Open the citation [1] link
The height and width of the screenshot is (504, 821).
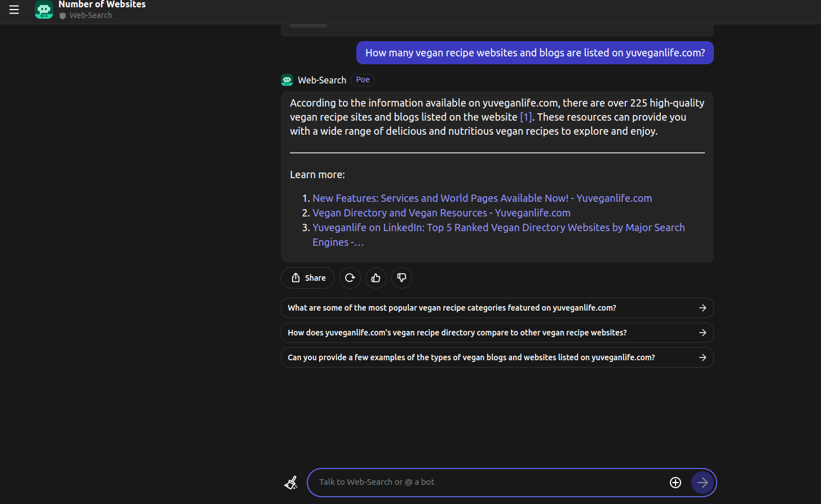(526, 117)
